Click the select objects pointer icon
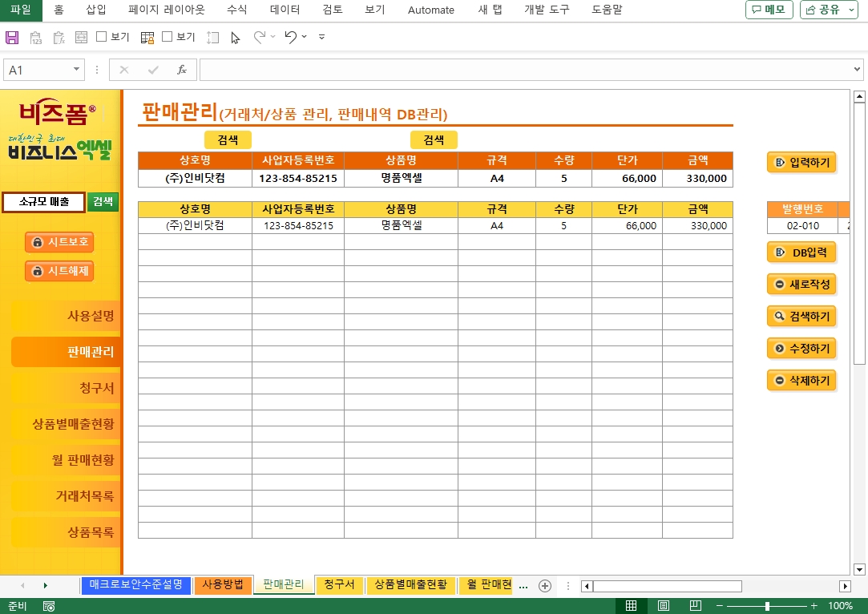The width and height of the screenshot is (868, 614). pyautogui.click(x=235, y=37)
